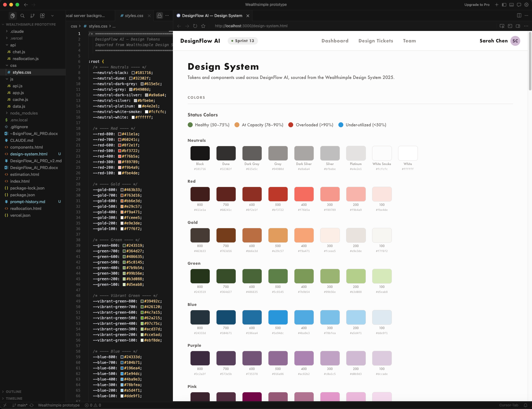
Task: Open Design Tickets in the site navigation
Action: pyautogui.click(x=375, y=41)
